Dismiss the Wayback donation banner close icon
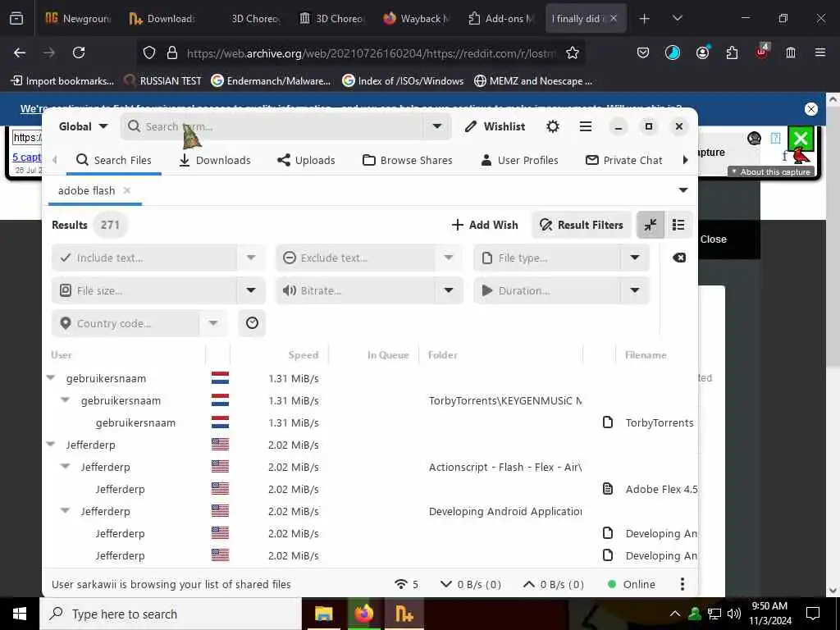 tap(811, 109)
